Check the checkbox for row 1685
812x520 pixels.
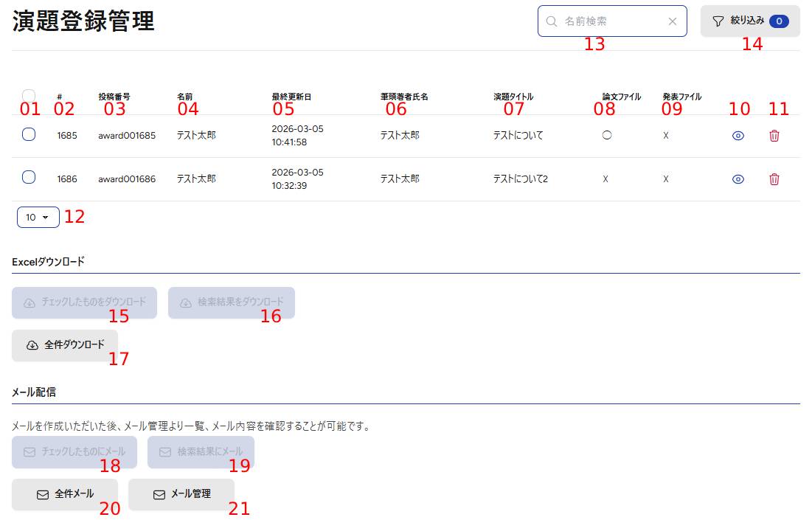click(x=29, y=134)
